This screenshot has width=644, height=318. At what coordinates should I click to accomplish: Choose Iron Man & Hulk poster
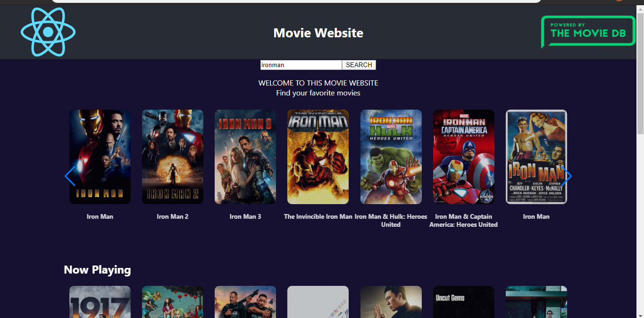point(391,157)
